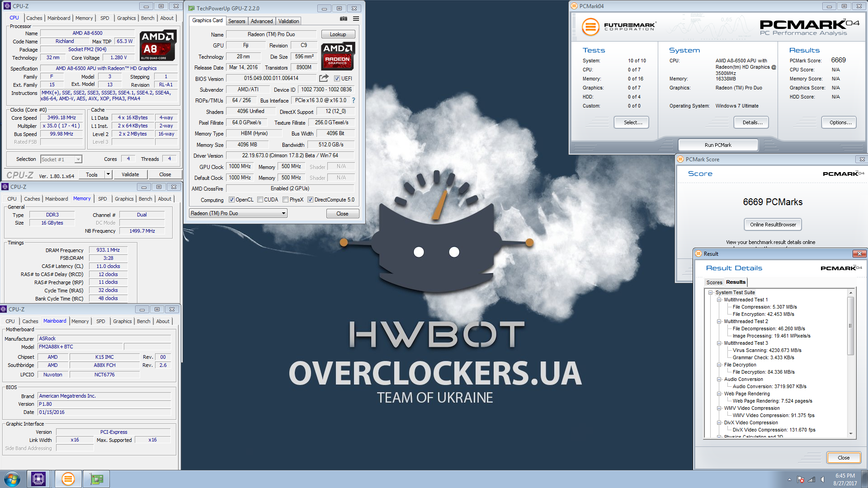Open the Tools dropdown arrow in CPU-Z
The width and height of the screenshot is (868, 488).
(x=108, y=174)
